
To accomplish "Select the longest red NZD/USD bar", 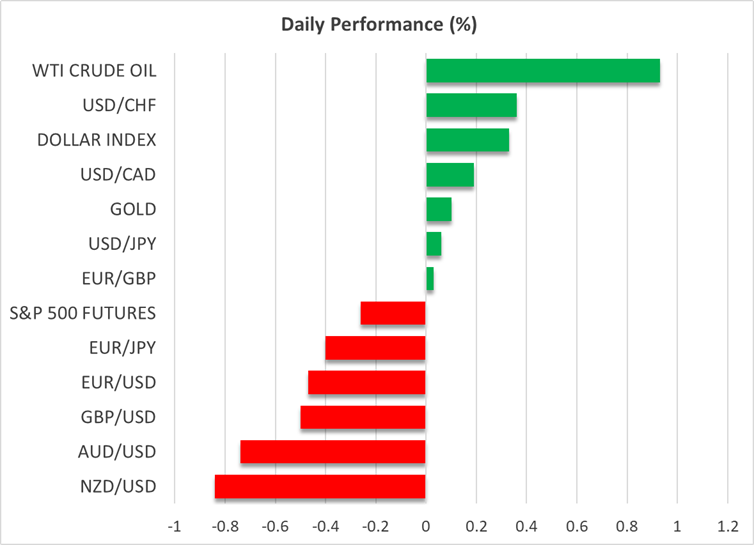I will point(320,487).
